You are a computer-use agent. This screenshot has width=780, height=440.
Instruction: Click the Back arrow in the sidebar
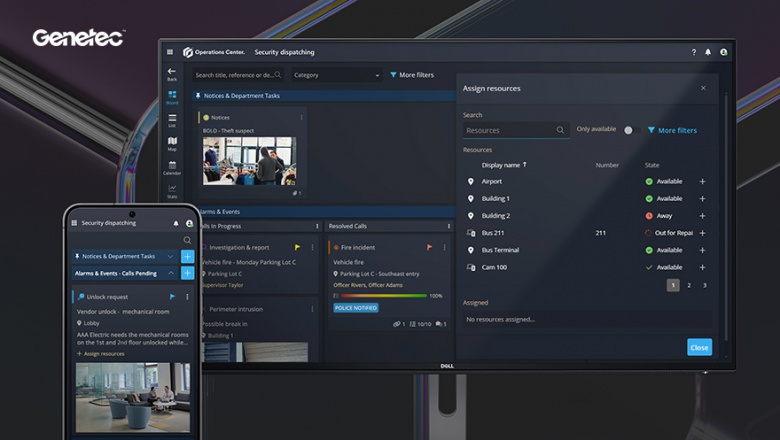click(x=172, y=73)
